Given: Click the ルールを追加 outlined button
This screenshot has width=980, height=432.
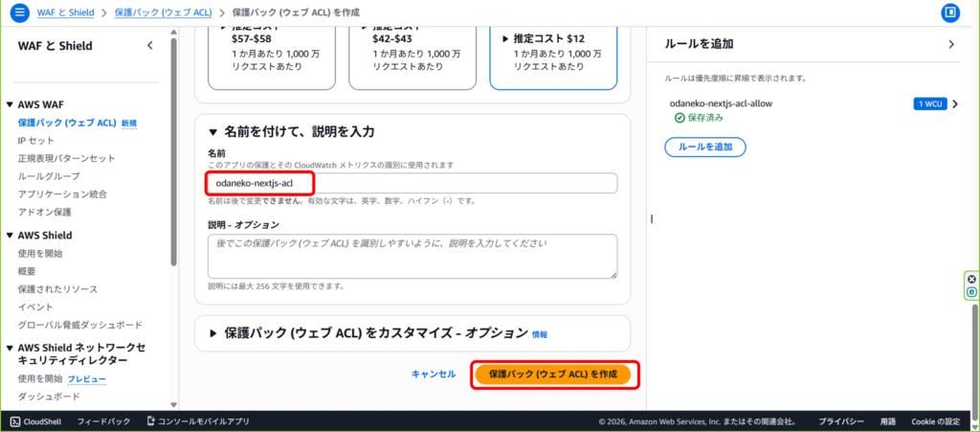Looking at the screenshot, I should (704, 148).
